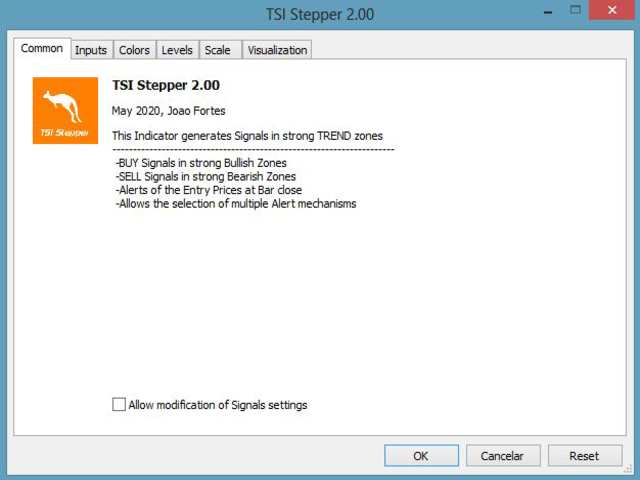Click the line about strong TREND zones
Image resolution: width=640 pixels, height=480 pixels.
click(x=247, y=136)
